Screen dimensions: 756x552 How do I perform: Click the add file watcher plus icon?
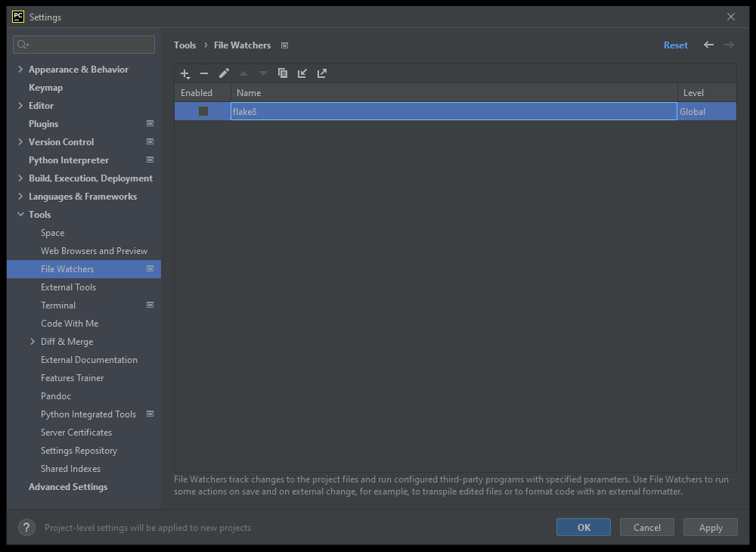point(185,73)
